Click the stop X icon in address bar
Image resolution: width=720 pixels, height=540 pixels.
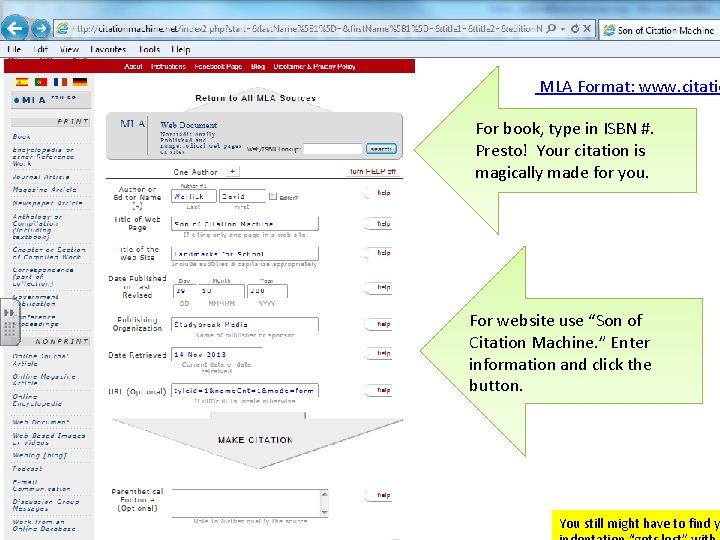[x=587, y=28]
